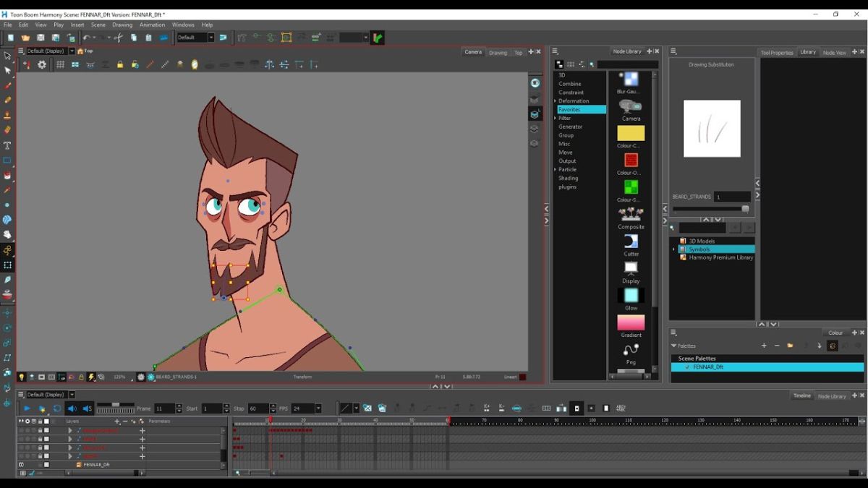Select the Rectangle shape tool
The width and height of the screenshot is (868, 488).
click(7, 160)
